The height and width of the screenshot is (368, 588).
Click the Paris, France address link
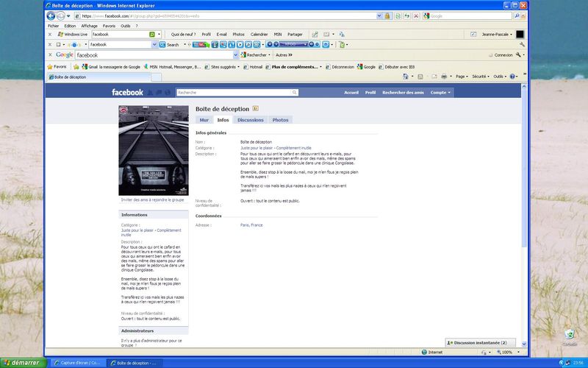[x=251, y=225]
